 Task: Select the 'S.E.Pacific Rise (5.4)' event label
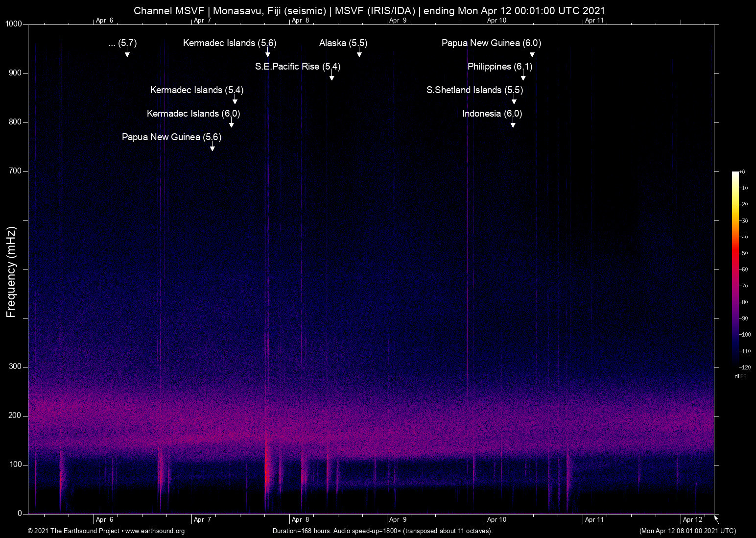click(298, 67)
